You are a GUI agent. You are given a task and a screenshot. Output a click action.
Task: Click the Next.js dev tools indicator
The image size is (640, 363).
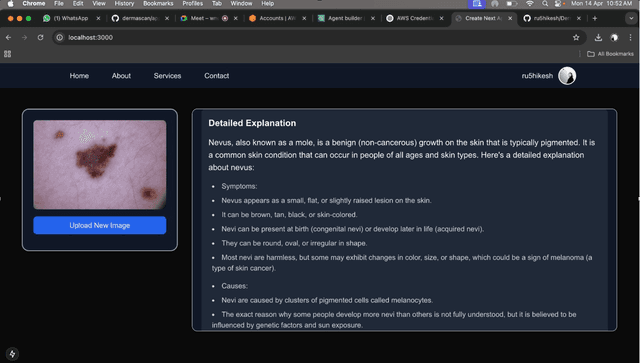pos(12,354)
